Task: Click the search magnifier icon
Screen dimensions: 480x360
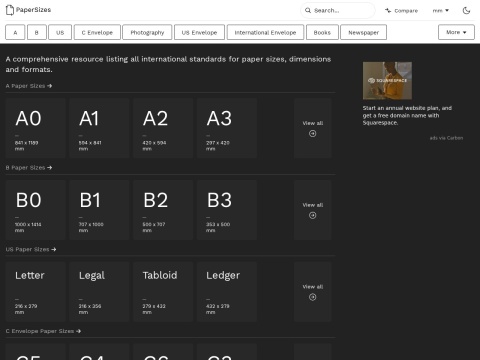Action: [x=308, y=10]
